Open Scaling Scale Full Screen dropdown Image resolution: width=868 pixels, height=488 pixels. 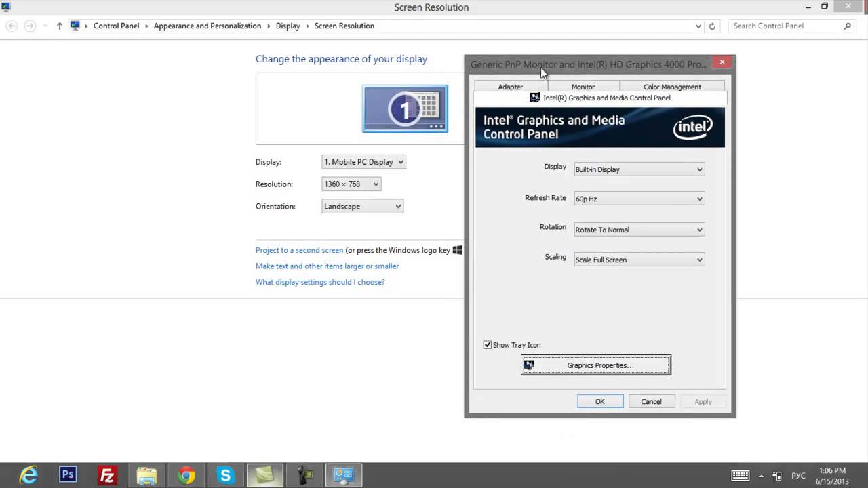(x=639, y=260)
